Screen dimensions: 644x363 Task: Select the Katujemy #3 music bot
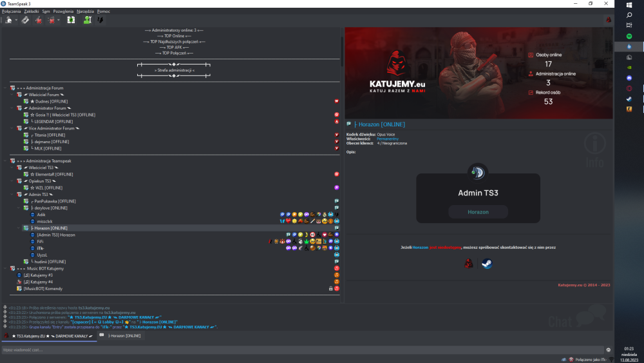[x=38, y=275]
